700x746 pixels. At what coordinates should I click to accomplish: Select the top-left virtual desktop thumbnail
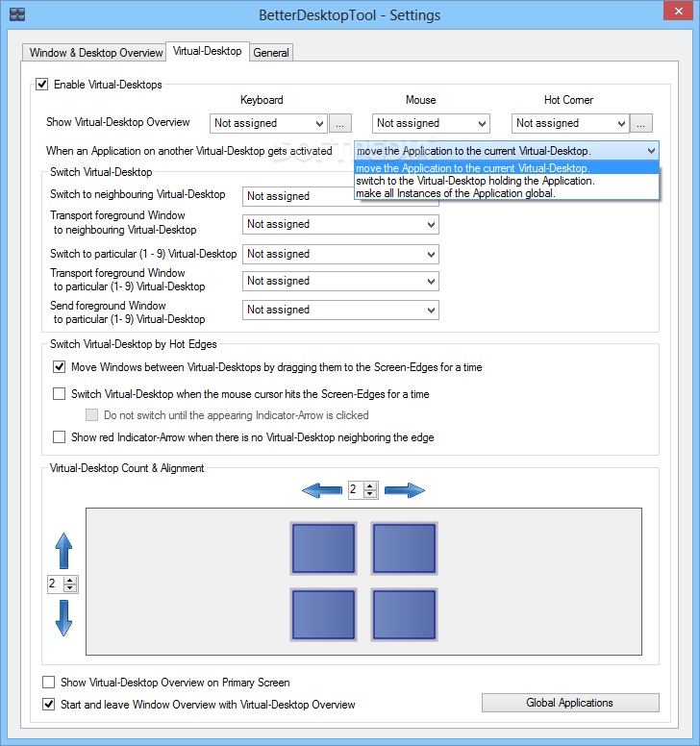point(324,548)
